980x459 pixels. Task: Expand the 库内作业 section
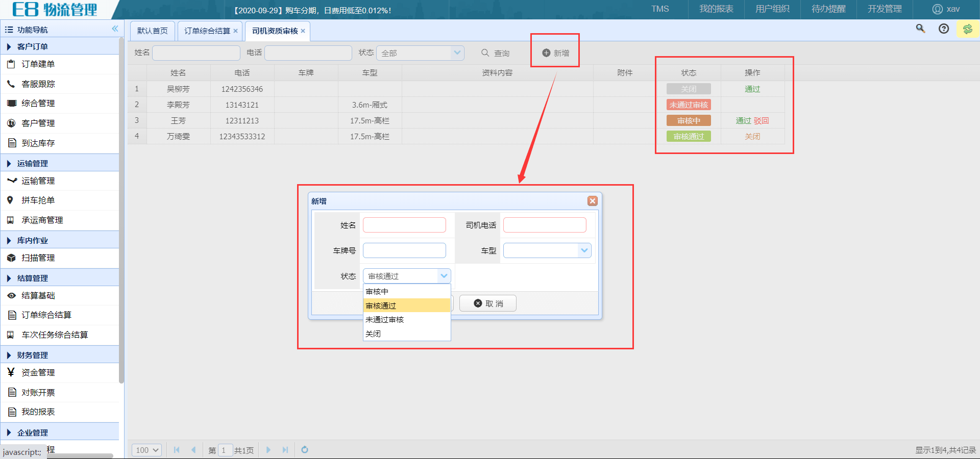[60, 240]
